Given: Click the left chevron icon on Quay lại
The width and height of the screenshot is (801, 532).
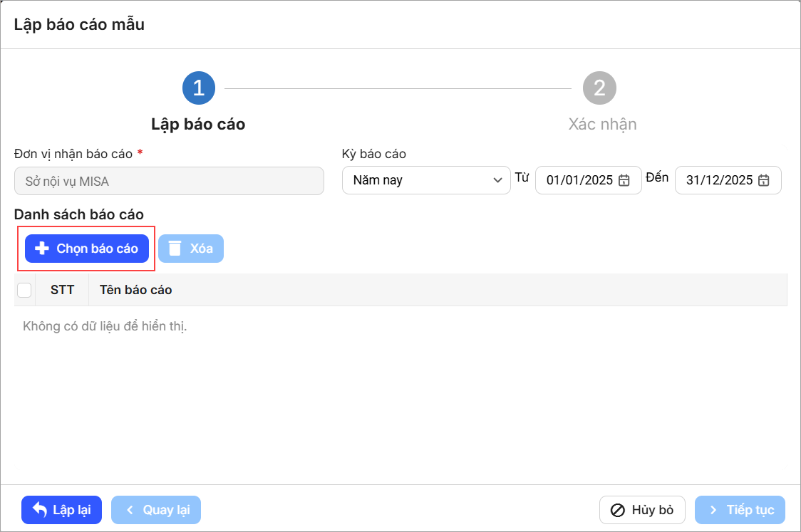Looking at the screenshot, I should 130,510.
